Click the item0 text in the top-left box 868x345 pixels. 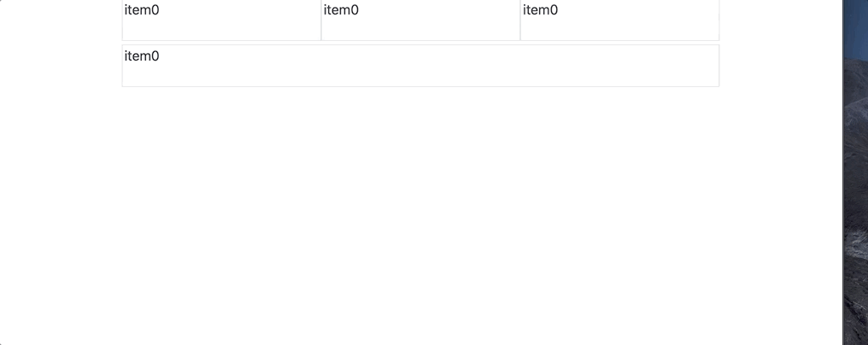142,10
